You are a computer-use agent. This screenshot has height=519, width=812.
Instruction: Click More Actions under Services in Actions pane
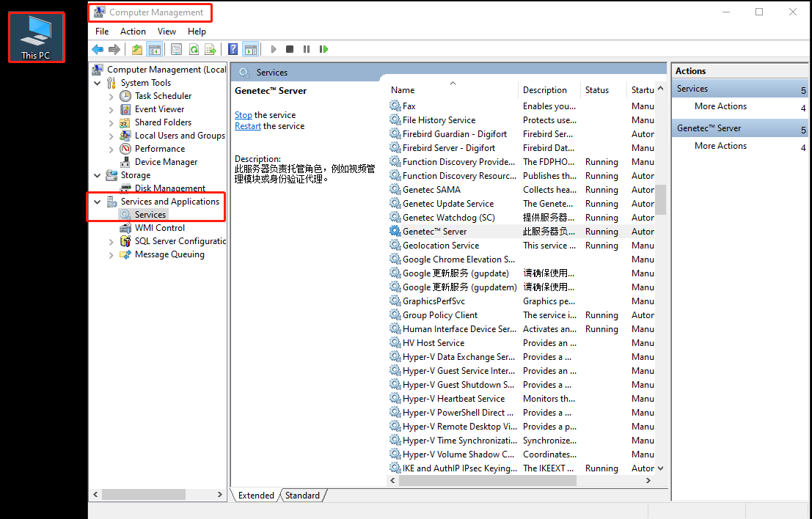(720, 106)
